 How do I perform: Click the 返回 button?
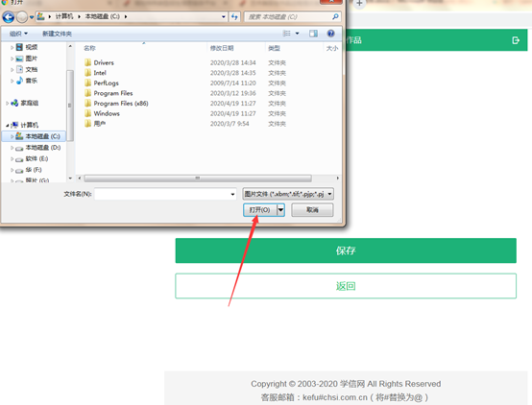346,286
